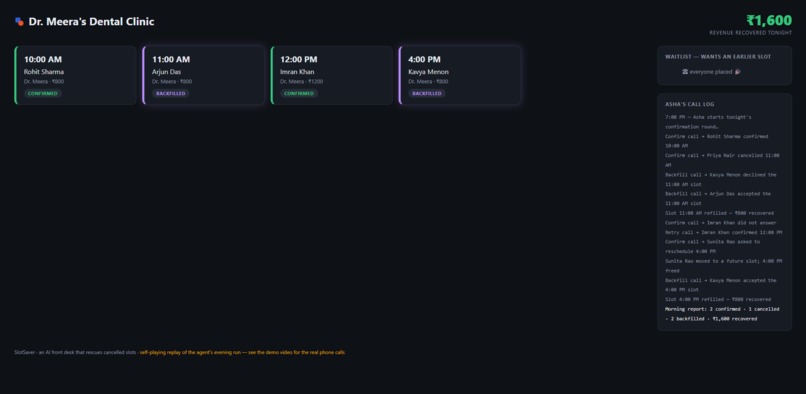This screenshot has height=394, width=806.
Task: Click the 'WAITLIST — WANTS AN EARLIER SLOT' heading
Action: point(718,57)
